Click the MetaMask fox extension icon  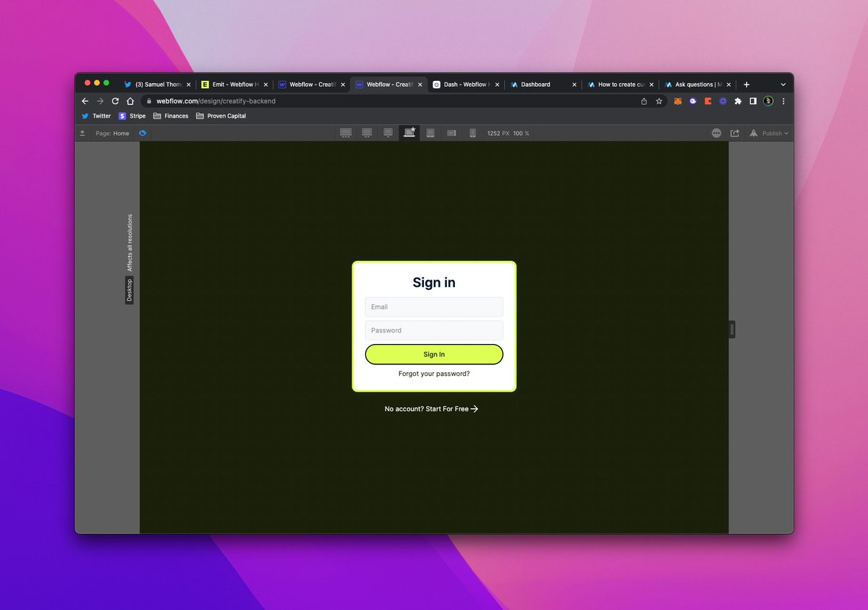(678, 101)
